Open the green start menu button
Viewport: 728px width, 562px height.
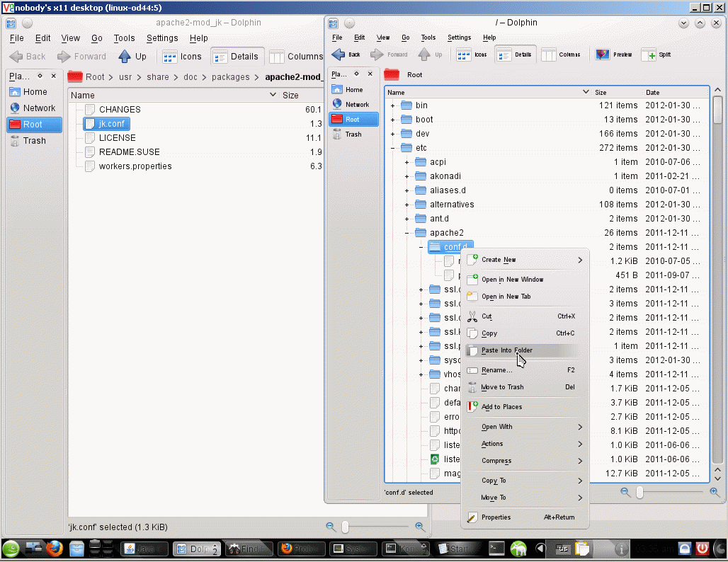tap(11, 549)
